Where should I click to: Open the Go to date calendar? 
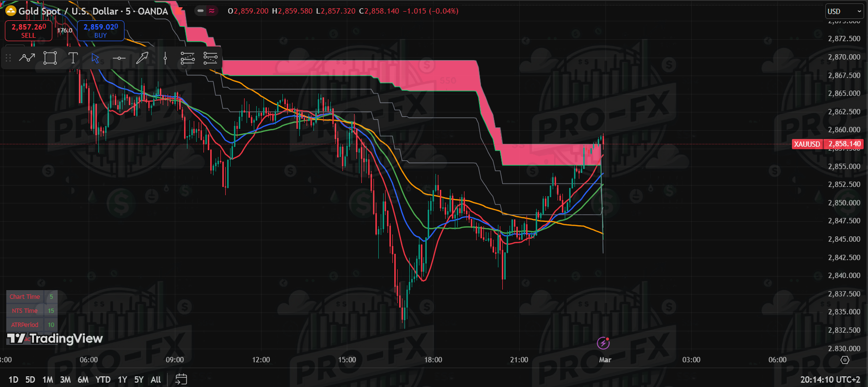tap(181, 379)
